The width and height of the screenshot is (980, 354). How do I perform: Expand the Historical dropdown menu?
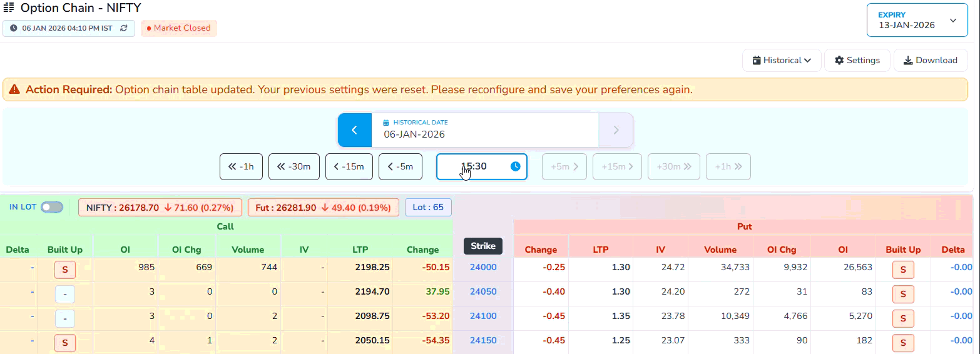click(782, 61)
